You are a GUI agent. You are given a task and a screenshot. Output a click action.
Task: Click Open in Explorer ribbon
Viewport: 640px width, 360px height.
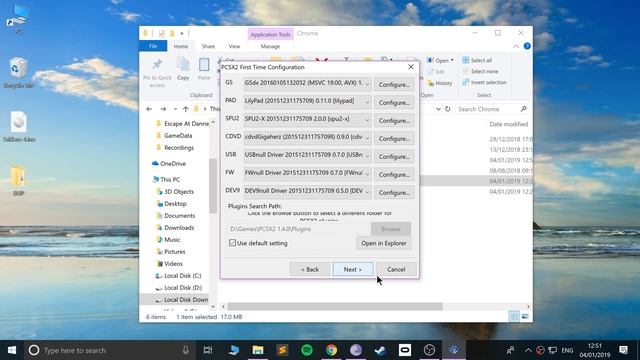click(x=440, y=60)
